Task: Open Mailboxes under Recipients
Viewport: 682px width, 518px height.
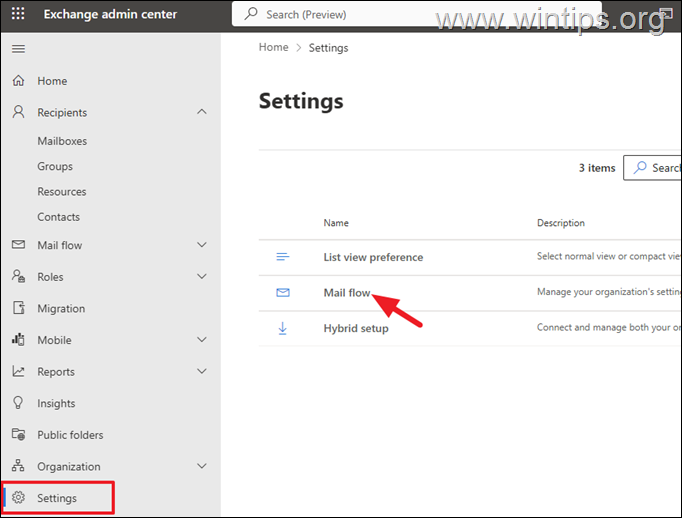Action: 62,141
